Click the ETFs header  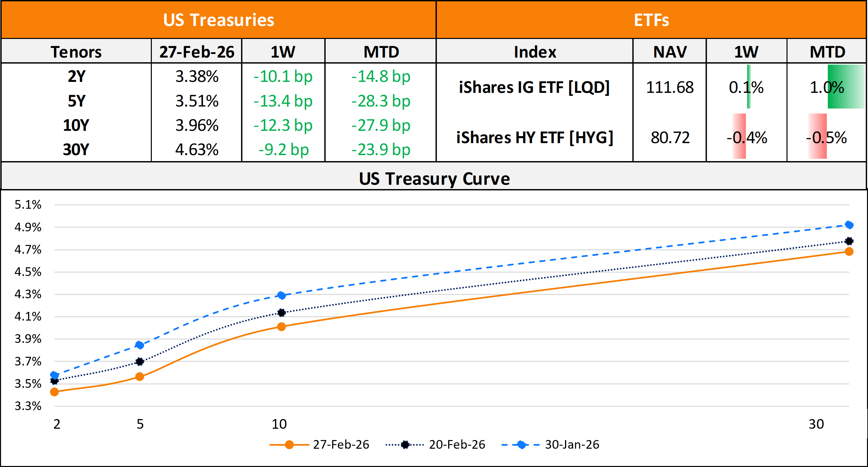point(651,20)
